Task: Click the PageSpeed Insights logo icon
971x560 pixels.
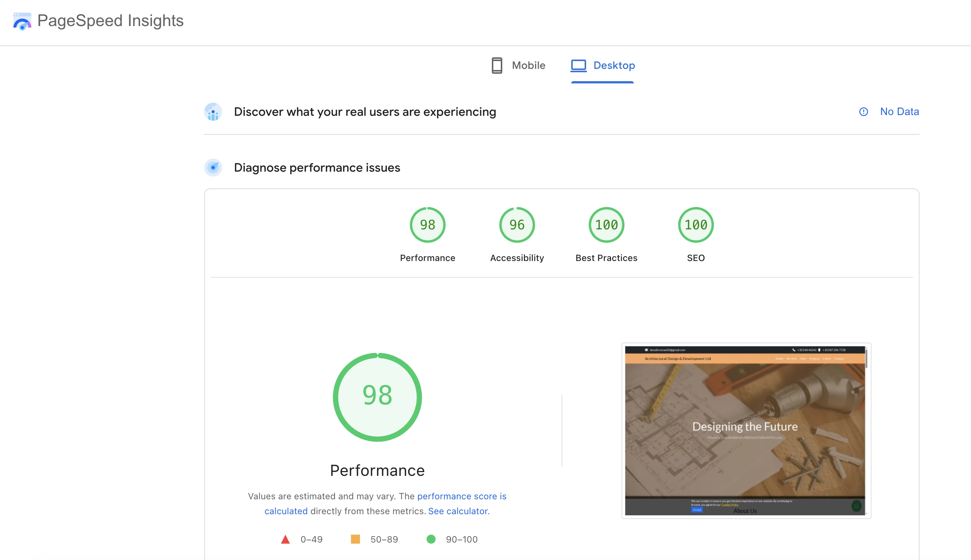Action: click(x=22, y=21)
